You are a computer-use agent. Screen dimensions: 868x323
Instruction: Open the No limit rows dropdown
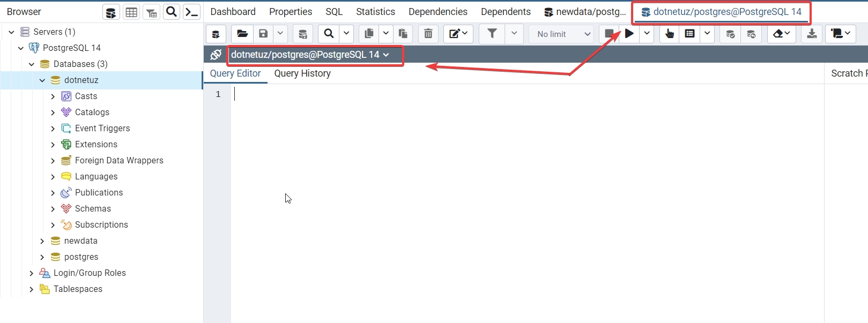click(x=563, y=34)
